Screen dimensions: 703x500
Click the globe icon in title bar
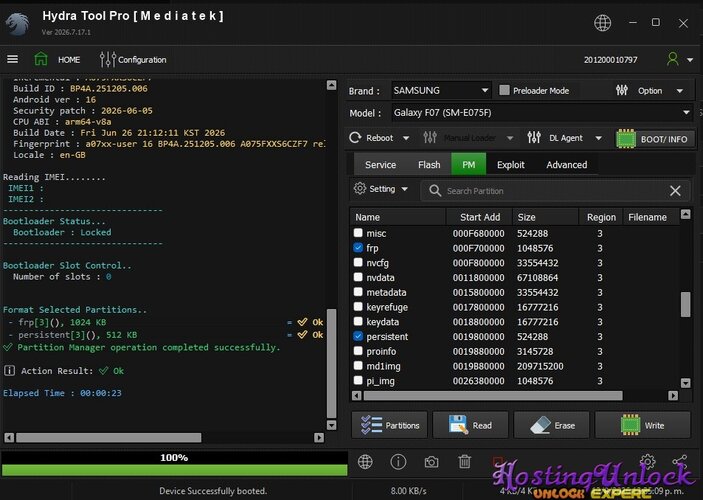602,22
